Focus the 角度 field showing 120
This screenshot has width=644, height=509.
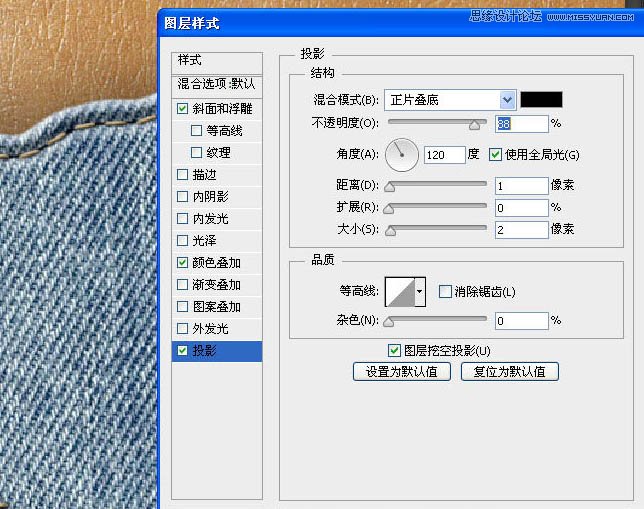pos(444,155)
